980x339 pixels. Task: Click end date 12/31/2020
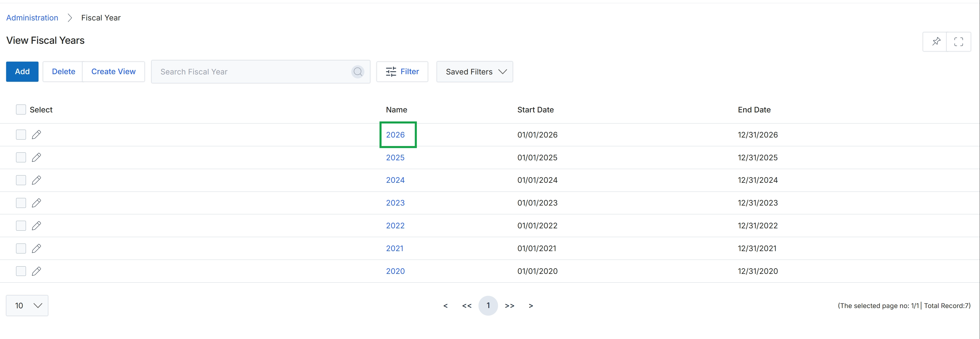(758, 271)
